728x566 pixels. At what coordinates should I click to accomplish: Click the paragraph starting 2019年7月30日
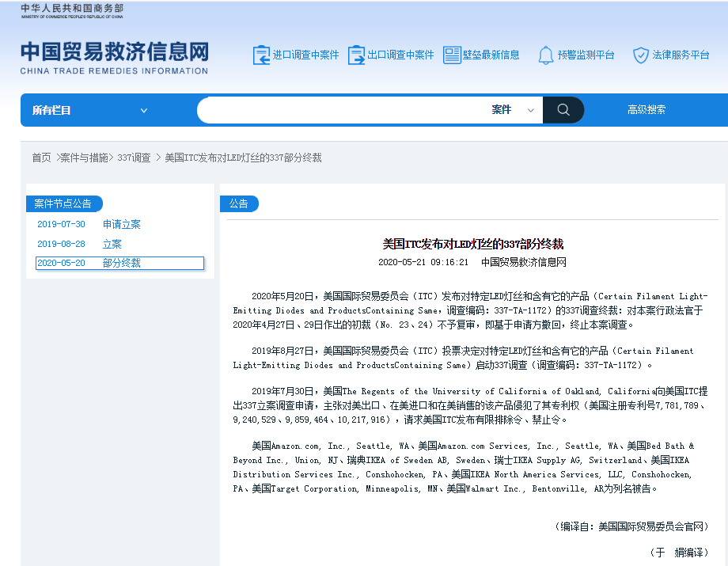pyautogui.click(x=470, y=406)
